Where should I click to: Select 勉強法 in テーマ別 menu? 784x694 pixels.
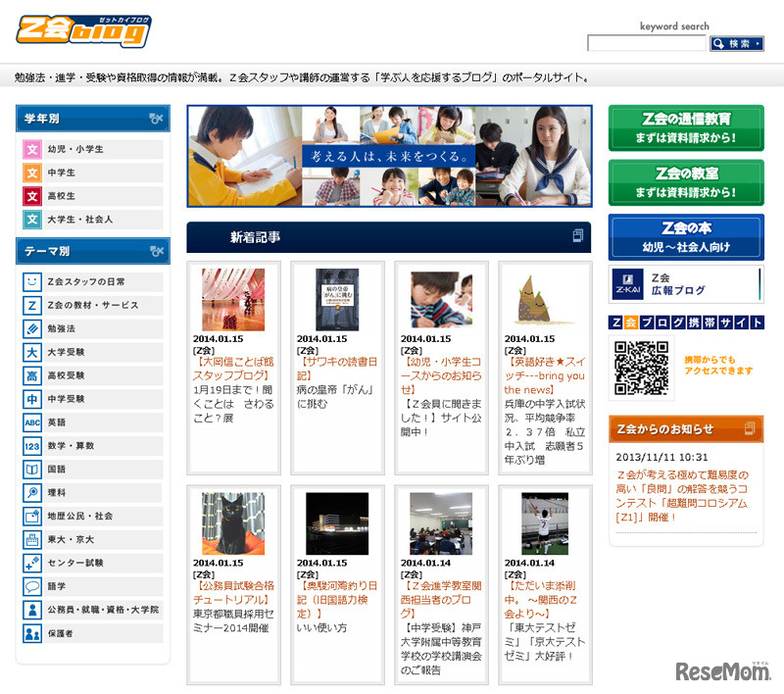[x=93, y=328]
